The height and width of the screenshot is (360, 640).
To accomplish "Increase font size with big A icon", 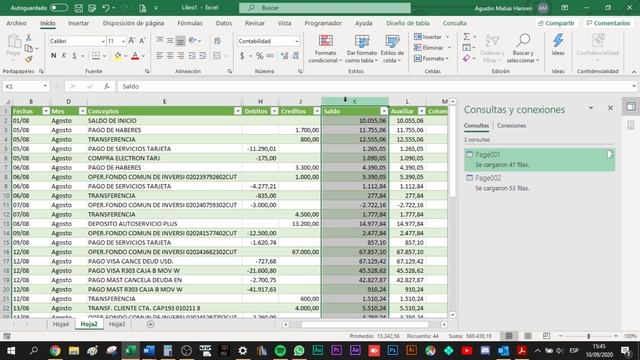I will [x=131, y=41].
